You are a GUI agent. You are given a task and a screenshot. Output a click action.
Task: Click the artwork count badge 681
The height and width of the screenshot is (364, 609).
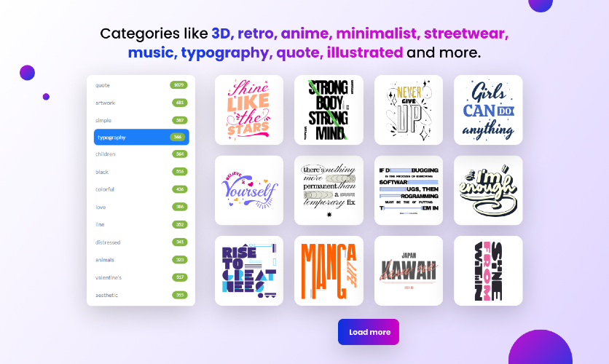tap(180, 103)
